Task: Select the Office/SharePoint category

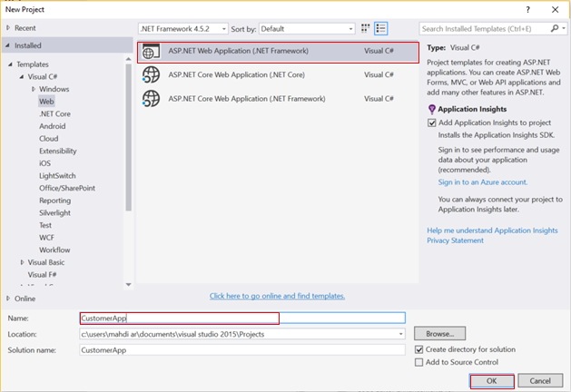Action: 67,188
